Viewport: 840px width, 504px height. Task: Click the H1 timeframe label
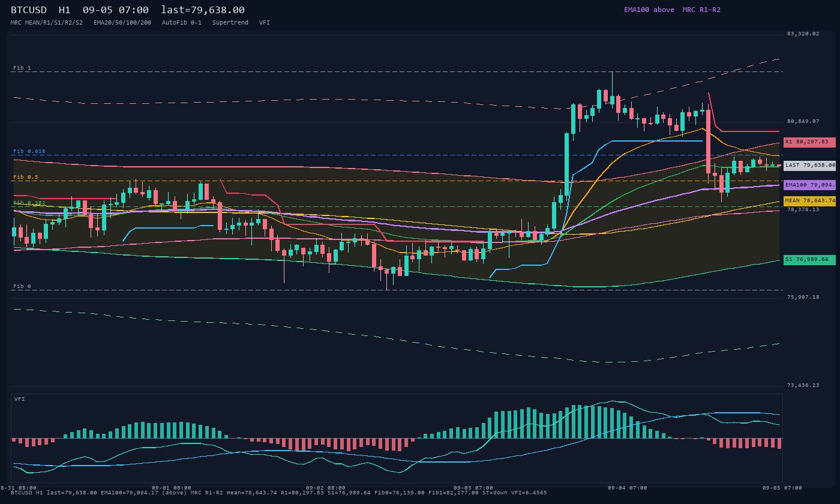click(65, 10)
